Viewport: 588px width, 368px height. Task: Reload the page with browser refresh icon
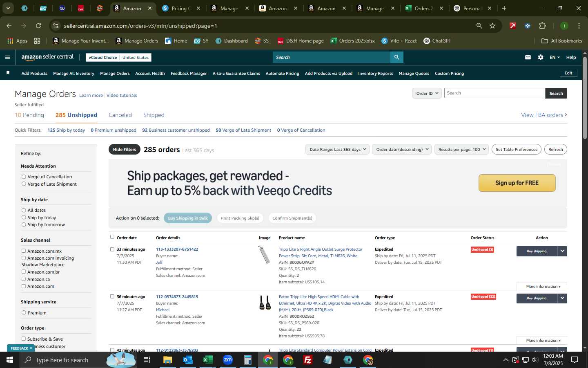click(x=38, y=26)
